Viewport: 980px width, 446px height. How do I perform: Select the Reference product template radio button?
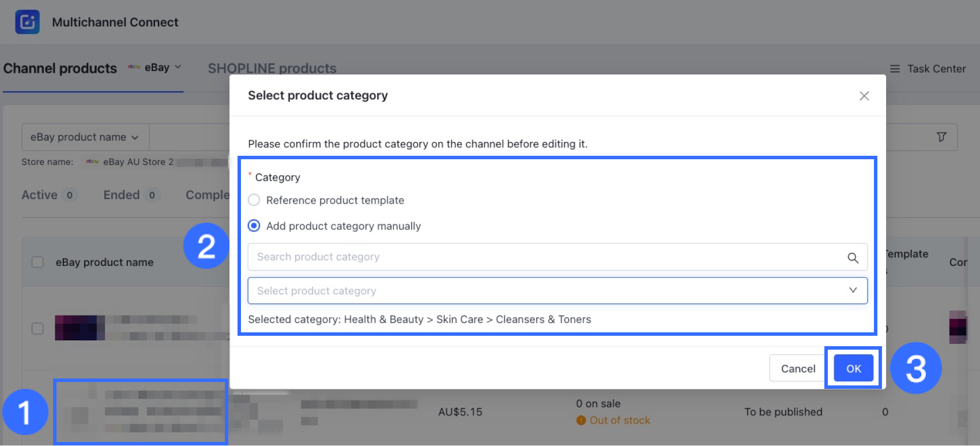254,200
